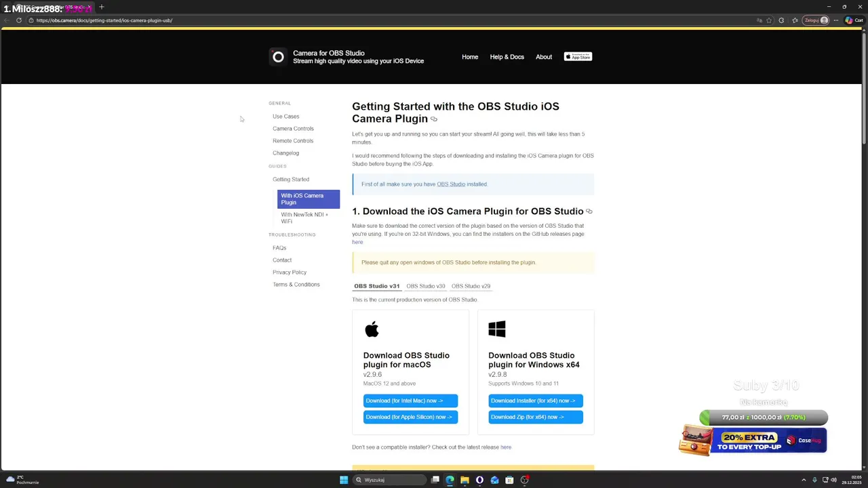868x488 pixels.
Task: Click the OBS Studio link in the blue notice
Action: [451, 184]
